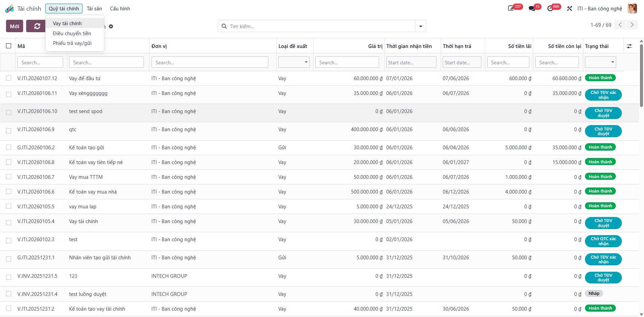The width and height of the screenshot is (644, 317).
Task: Click the vertical scrollbar thumb
Action: [x=641, y=75]
